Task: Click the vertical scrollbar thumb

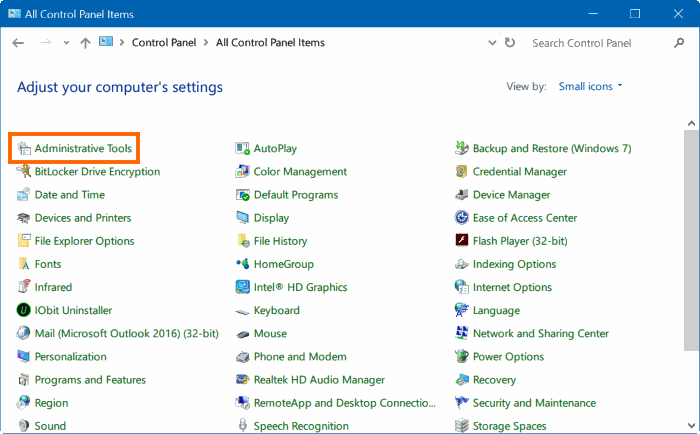Action: (691, 240)
